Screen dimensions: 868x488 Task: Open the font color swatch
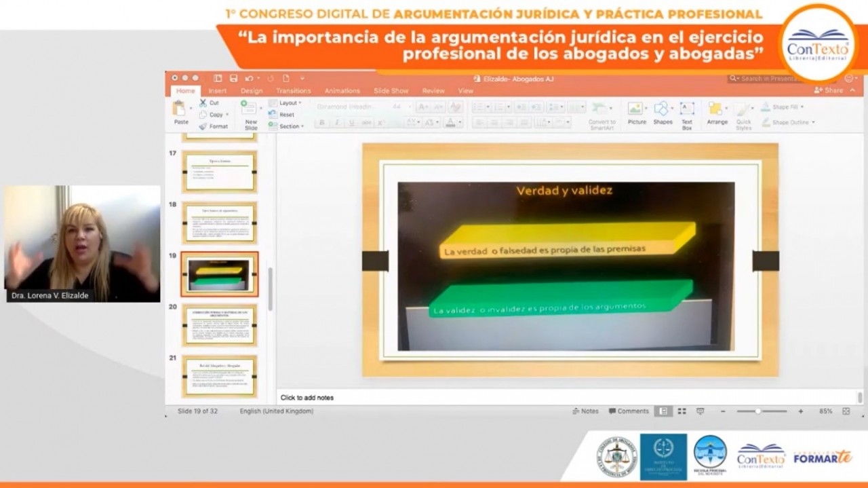[451, 123]
